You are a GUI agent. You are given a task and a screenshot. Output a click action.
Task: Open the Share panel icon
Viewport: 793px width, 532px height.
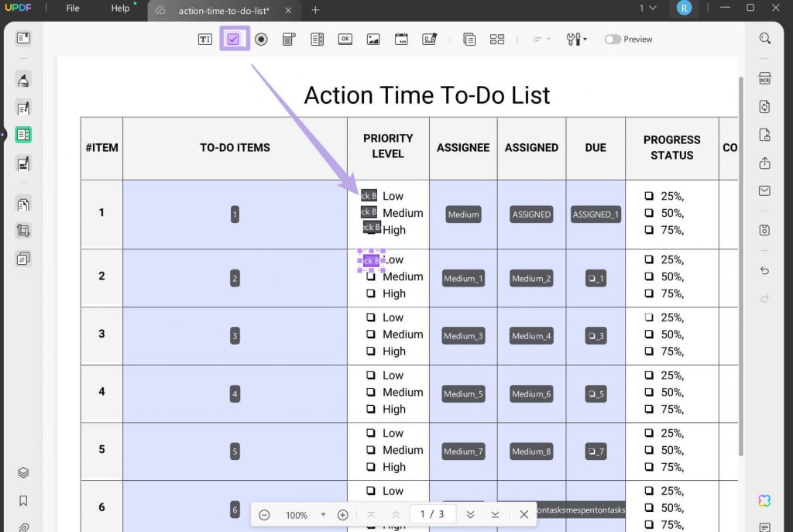click(764, 163)
